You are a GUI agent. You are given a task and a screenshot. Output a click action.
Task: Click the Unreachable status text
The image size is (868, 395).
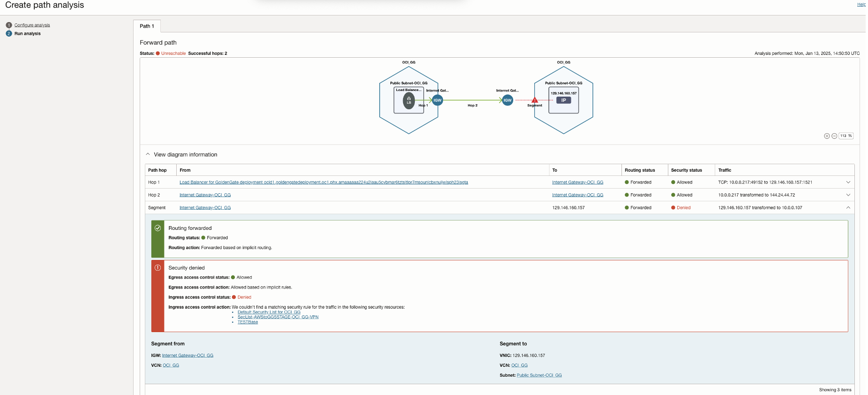tap(173, 53)
